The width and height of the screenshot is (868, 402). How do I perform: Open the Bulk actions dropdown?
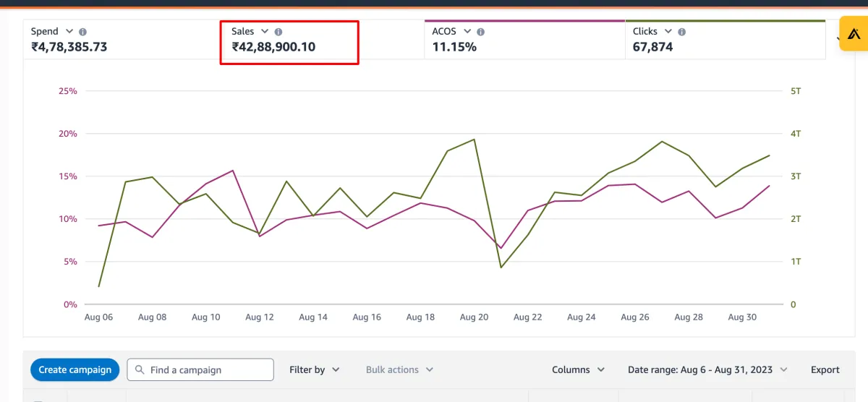click(399, 369)
